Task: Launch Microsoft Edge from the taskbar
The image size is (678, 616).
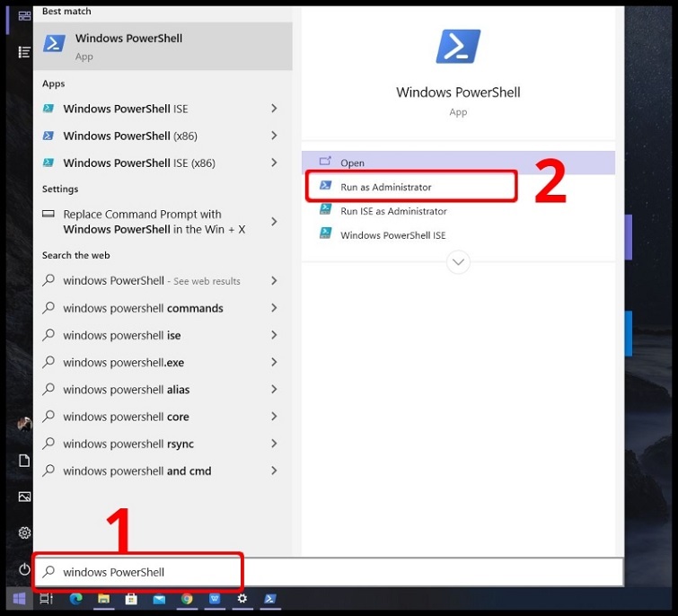Action: (76, 599)
